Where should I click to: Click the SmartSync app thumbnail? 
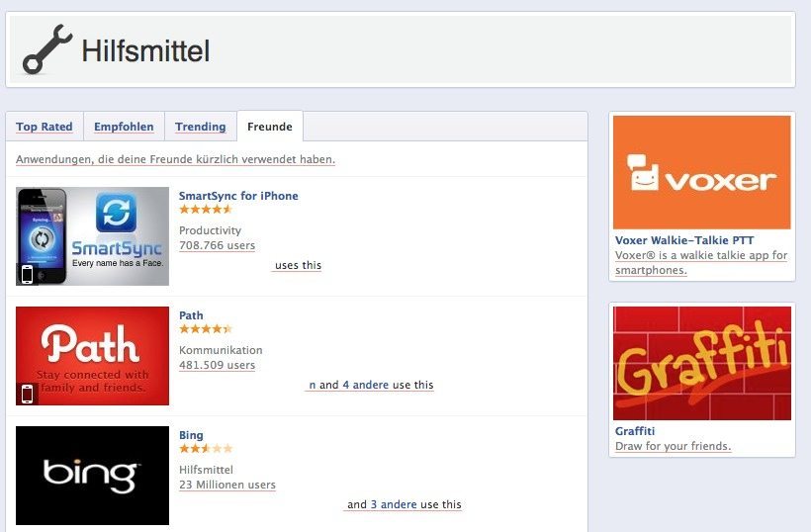pos(93,236)
